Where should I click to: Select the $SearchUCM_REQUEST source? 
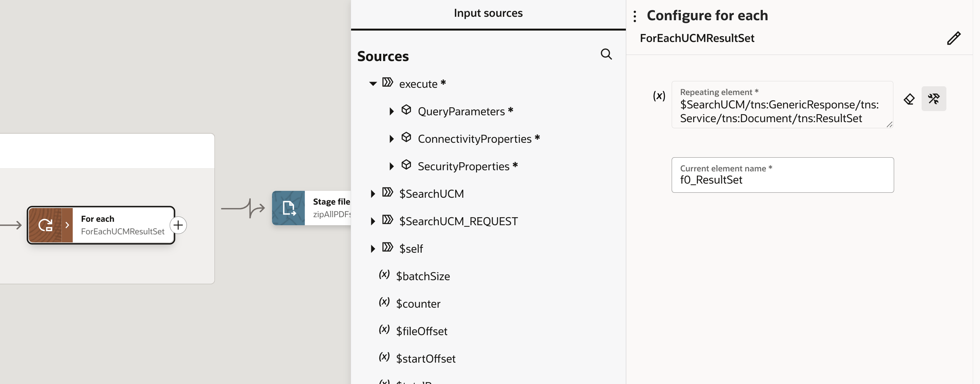(458, 221)
